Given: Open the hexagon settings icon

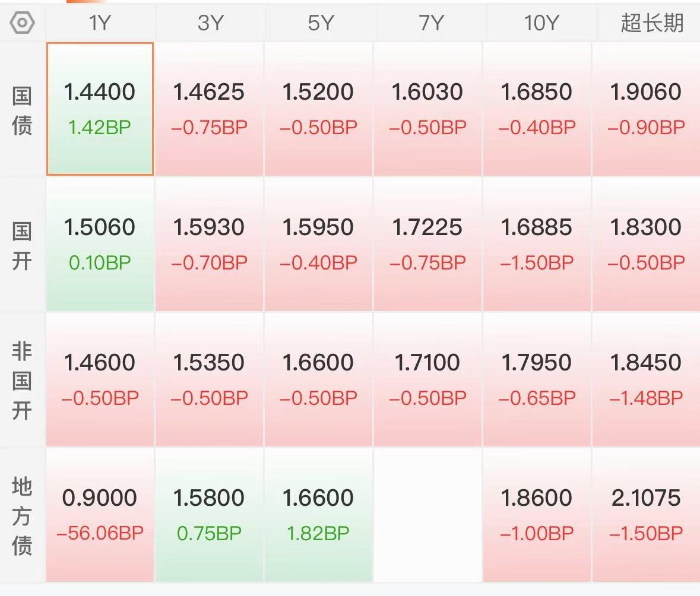Looking at the screenshot, I should pyautogui.click(x=22, y=23).
